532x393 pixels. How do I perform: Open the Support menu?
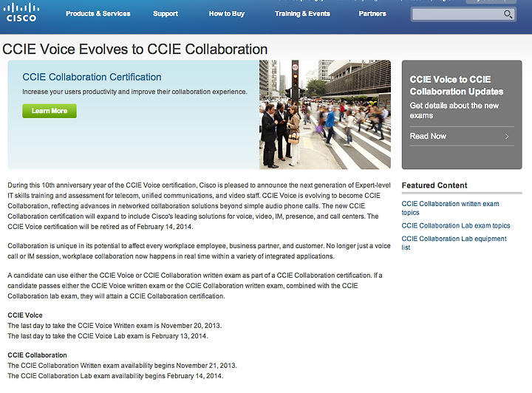(166, 13)
